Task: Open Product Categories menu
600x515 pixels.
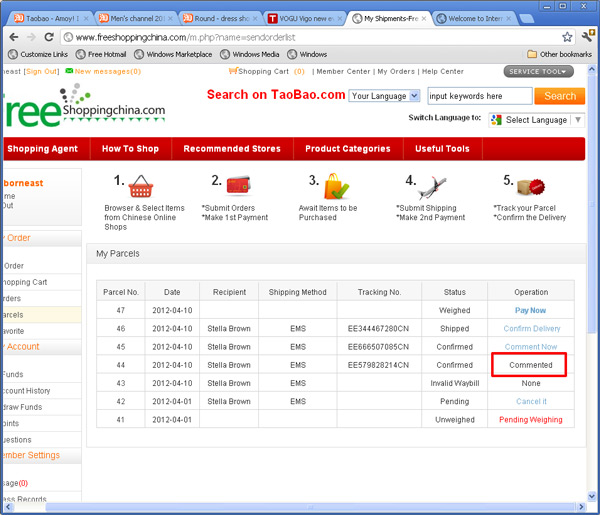Action: [x=348, y=149]
